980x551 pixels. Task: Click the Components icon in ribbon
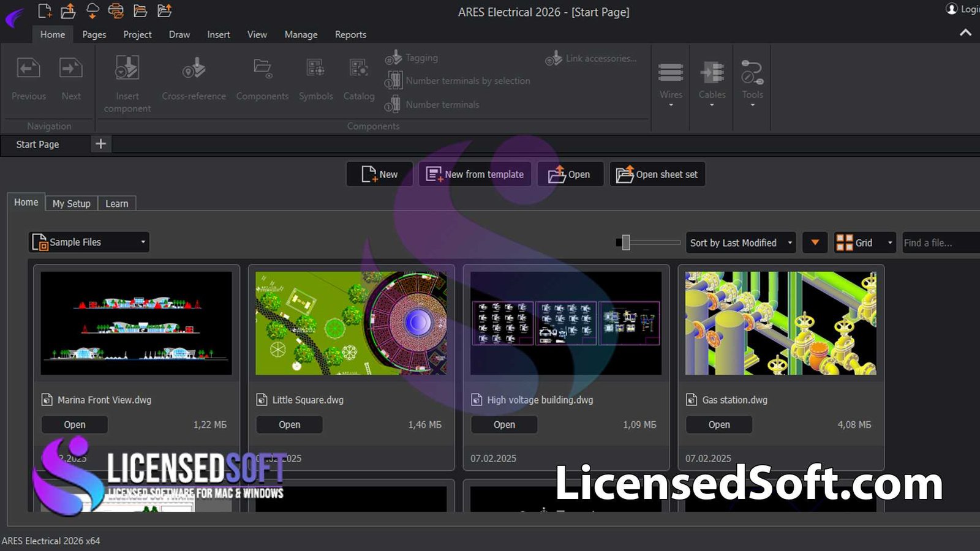coord(263,68)
